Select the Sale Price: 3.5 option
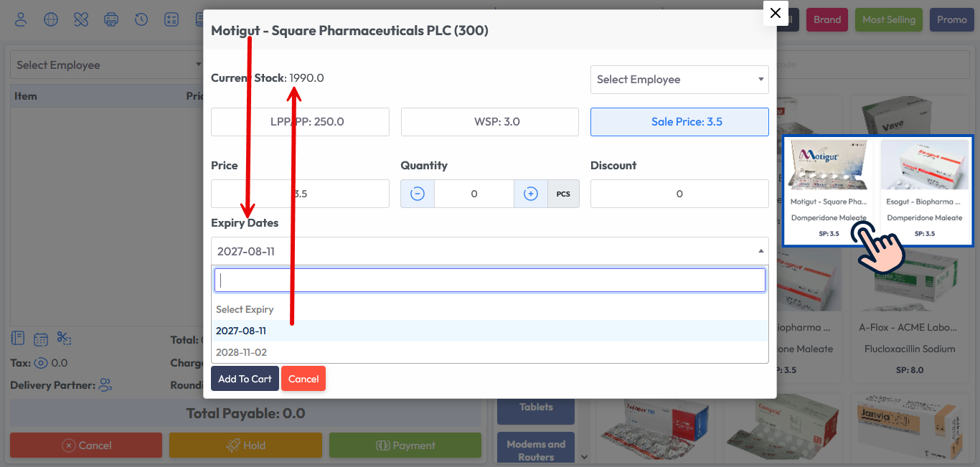The image size is (980, 467). (679, 121)
